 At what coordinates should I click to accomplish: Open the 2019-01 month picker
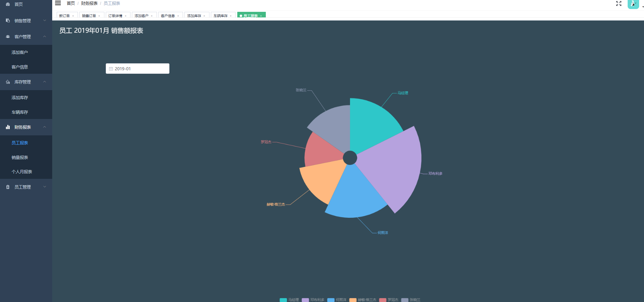click(137, 69)
